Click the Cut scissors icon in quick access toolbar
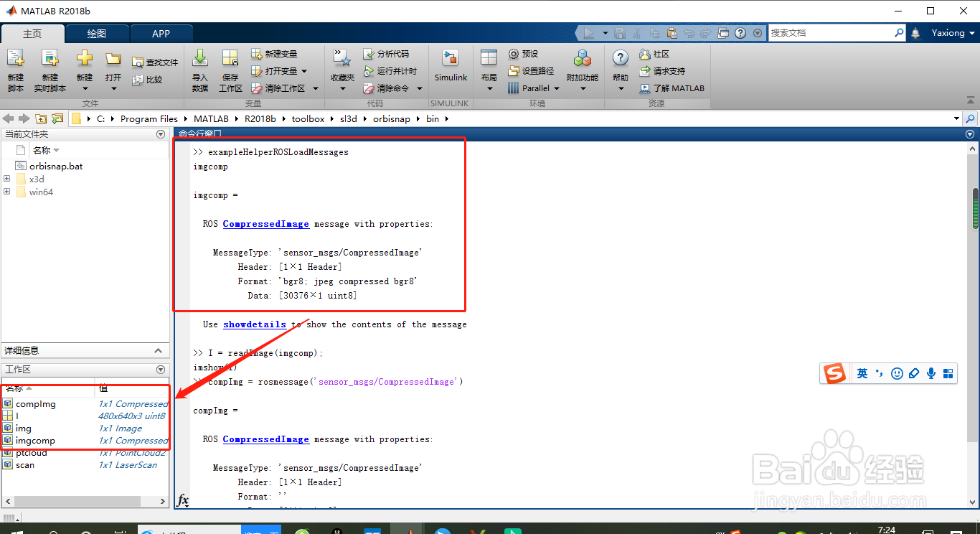The image size is (980, 534). [x=638, y=33]
